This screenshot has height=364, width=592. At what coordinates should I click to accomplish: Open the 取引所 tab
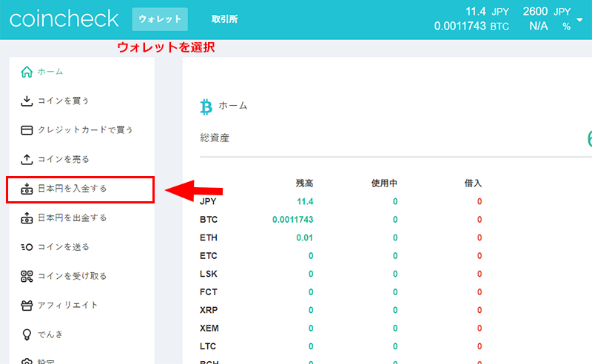point(225,19)
